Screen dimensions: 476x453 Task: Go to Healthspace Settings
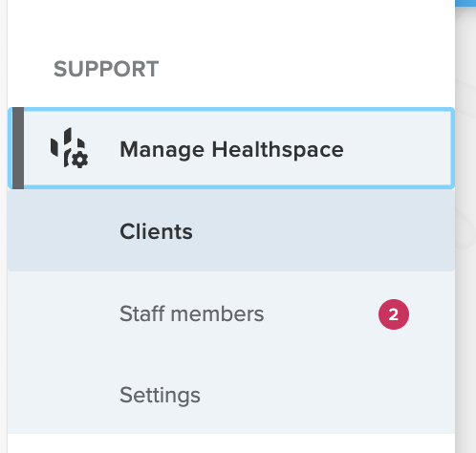[x=160, y=395]
